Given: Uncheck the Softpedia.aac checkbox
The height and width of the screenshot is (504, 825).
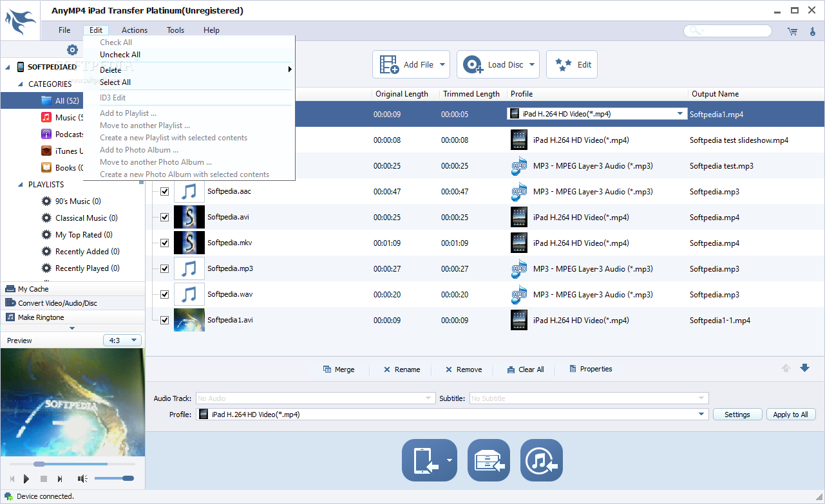Looking at the screenshot, I should 164,191.
